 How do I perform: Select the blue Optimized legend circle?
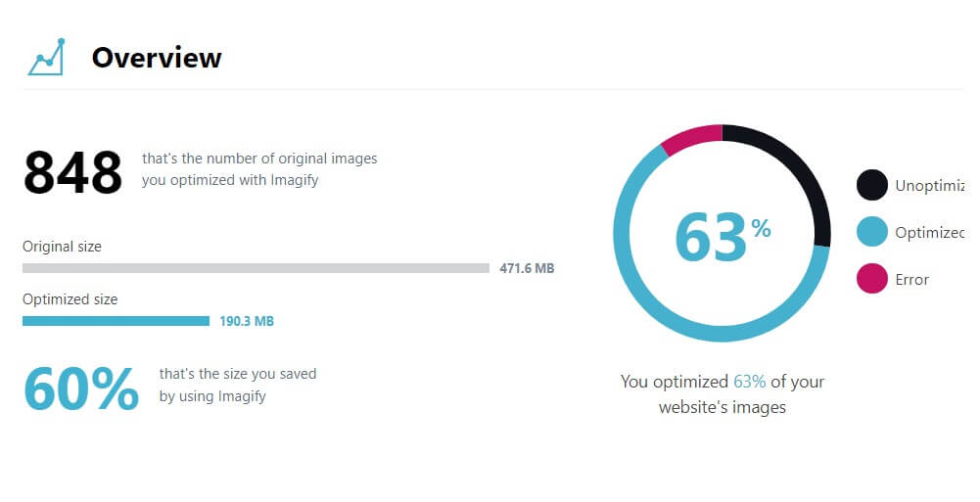tap(872, 232)
